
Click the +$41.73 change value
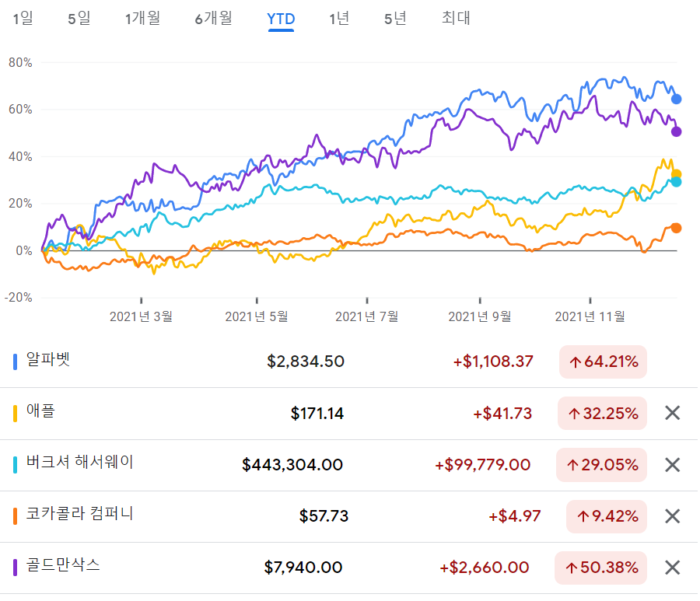502,414
